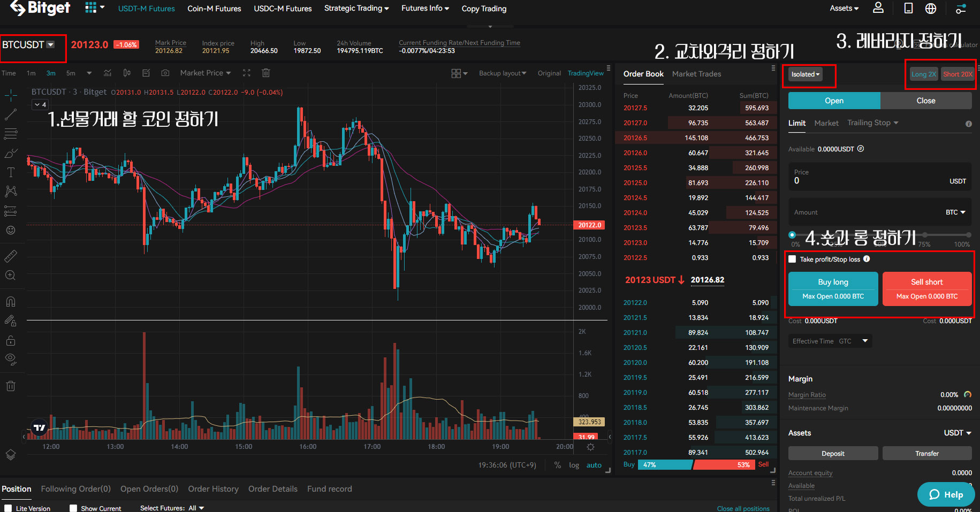Open the Isolated margin mode dropdown

806,74
